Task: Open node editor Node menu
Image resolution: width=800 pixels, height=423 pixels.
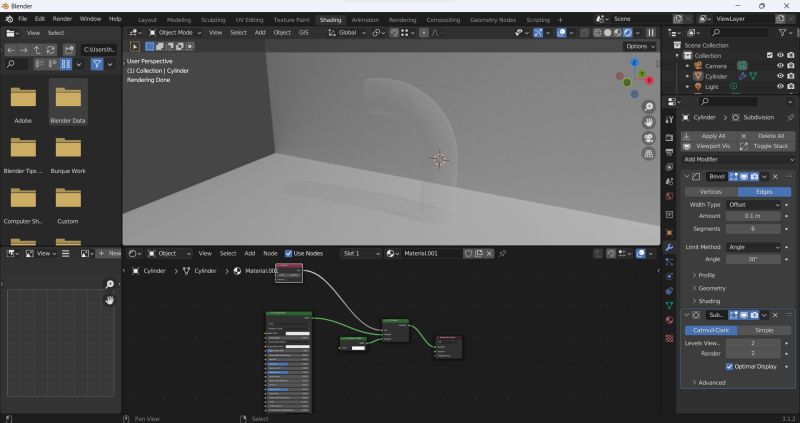Action: pos(270,254)
